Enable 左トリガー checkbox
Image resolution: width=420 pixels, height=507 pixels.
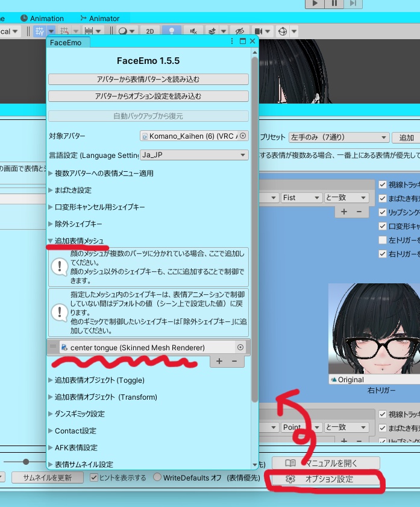point(383,240)
